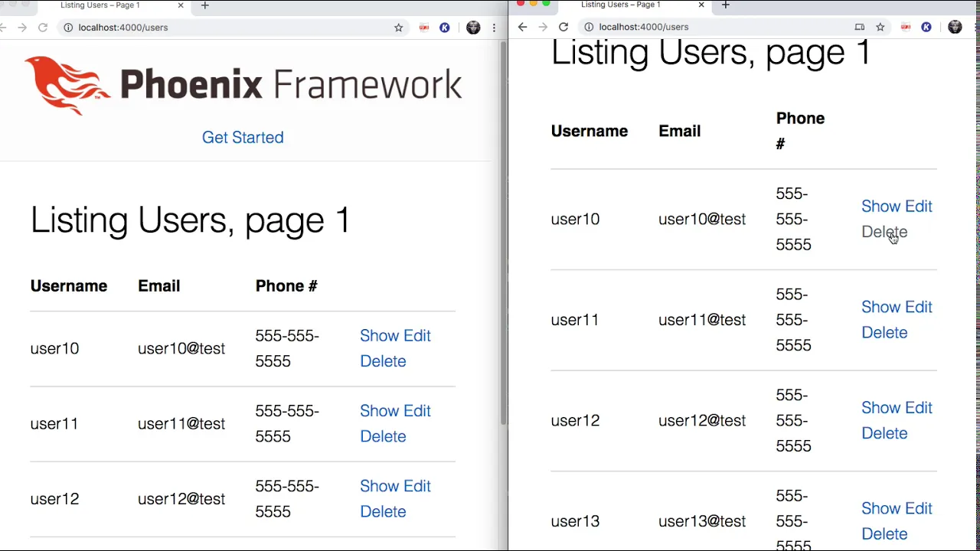980x551 pixels.
Task: Open the profile avatar in the left window
Action: click(x=473, y=28)
